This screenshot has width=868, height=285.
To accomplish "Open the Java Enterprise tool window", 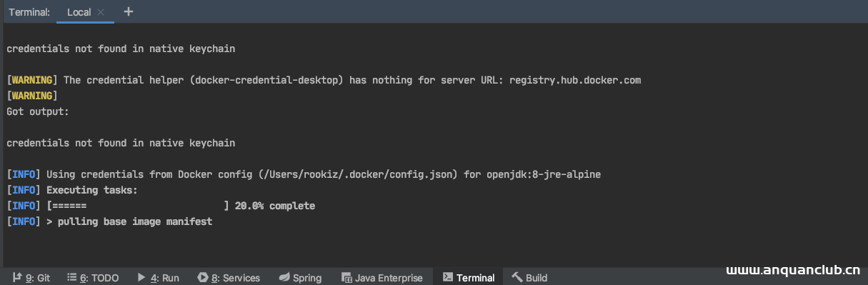I will tap(381, 278).
